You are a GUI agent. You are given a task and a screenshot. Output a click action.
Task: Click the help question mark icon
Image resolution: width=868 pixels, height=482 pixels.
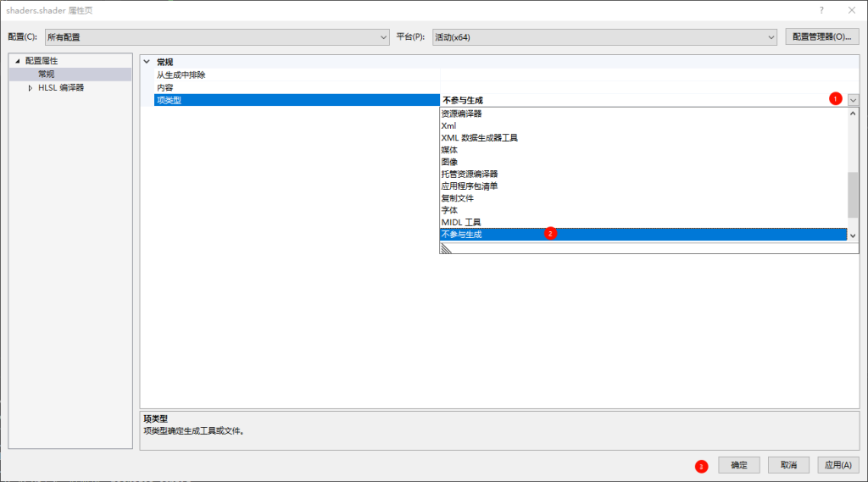pos(821,9)
